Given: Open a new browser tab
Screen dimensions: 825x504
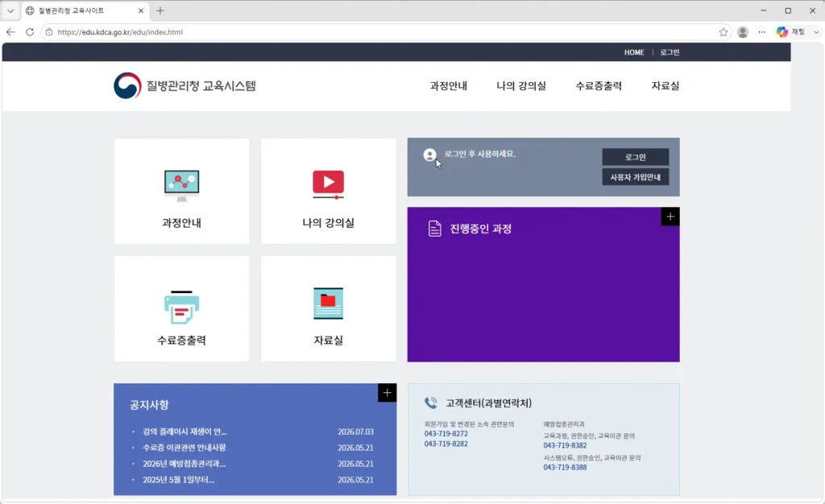Looking at the screenshot, I should pyautogui.click(x=160, y=10).
